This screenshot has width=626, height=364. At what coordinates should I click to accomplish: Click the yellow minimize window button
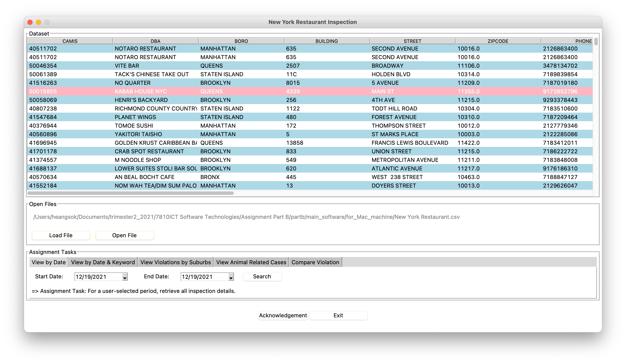click(39, 22)
